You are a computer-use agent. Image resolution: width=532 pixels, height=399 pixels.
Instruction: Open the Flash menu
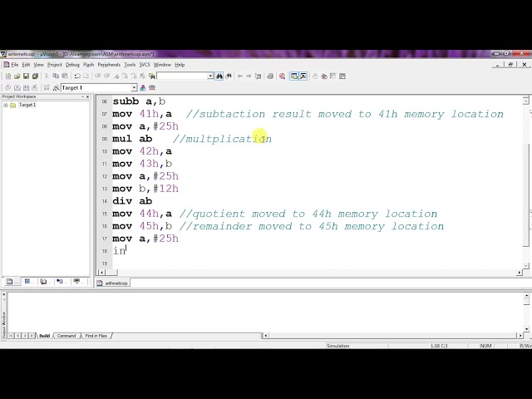tap(89, 65)
